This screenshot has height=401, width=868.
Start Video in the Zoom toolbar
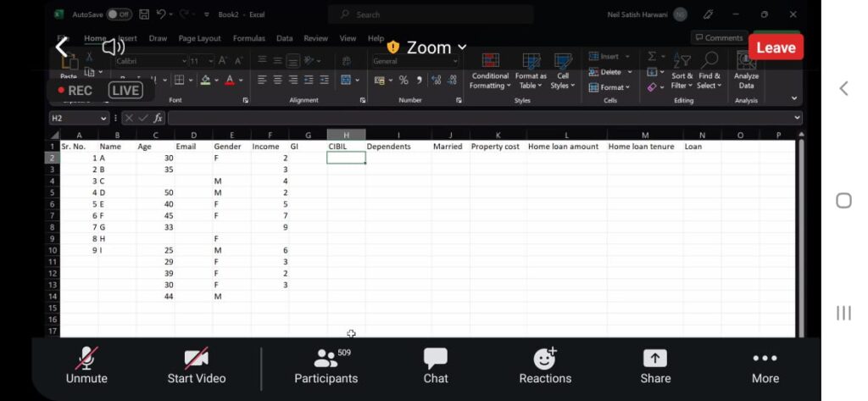pyautogui.click(x=197, y=365)
